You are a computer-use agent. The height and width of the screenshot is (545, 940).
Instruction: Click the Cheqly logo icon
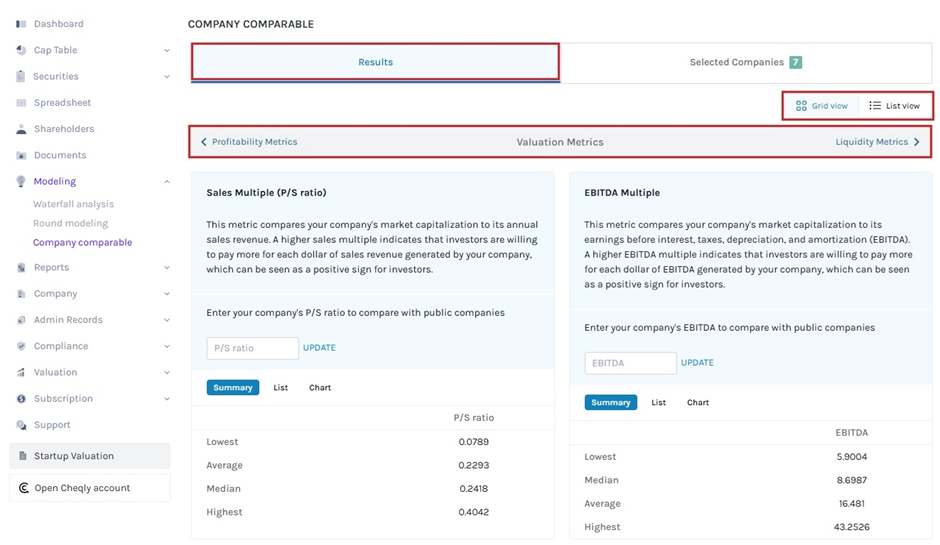(23, 488)
